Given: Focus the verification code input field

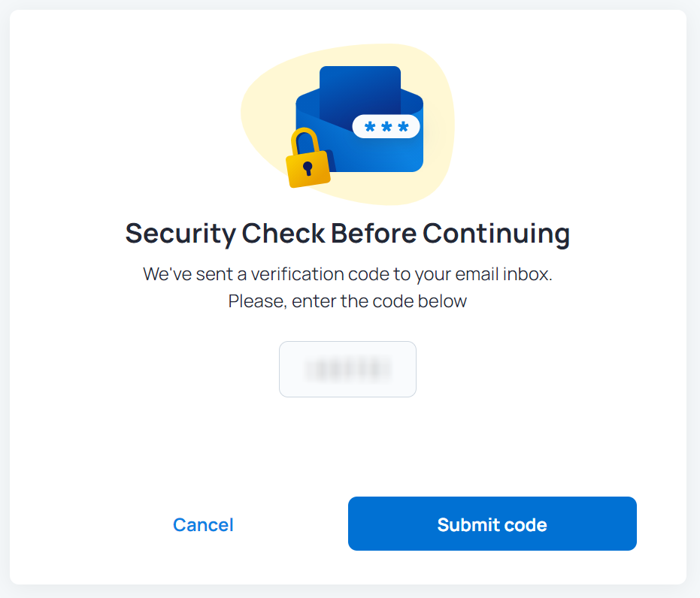Looking at the screenshot, I should point(347,369).
